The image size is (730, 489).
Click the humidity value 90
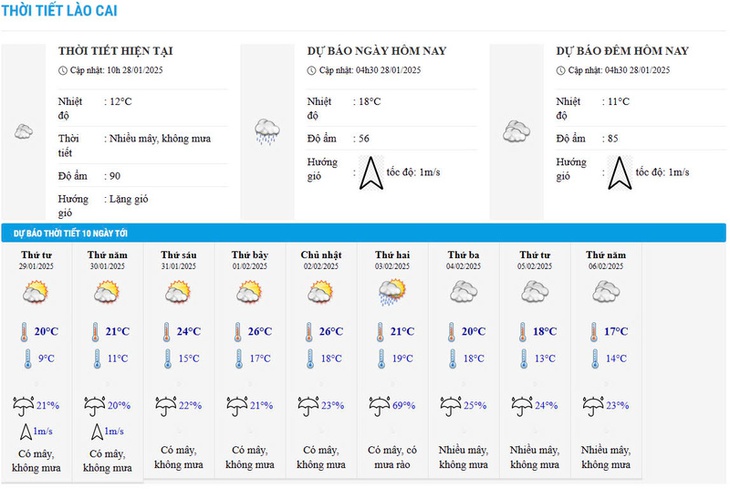tap(115, 176)
